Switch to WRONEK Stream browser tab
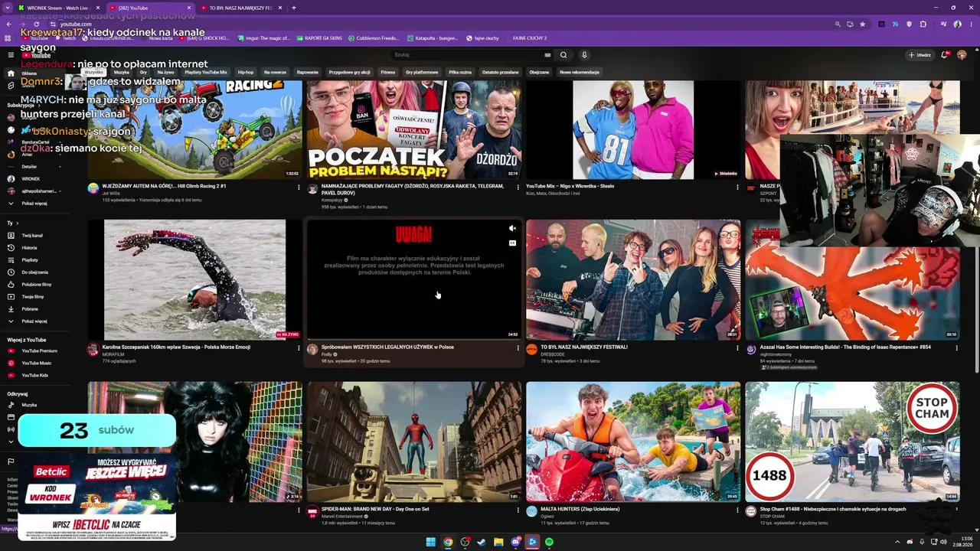This screenshot has height=551, width=980. pos(57,8)
